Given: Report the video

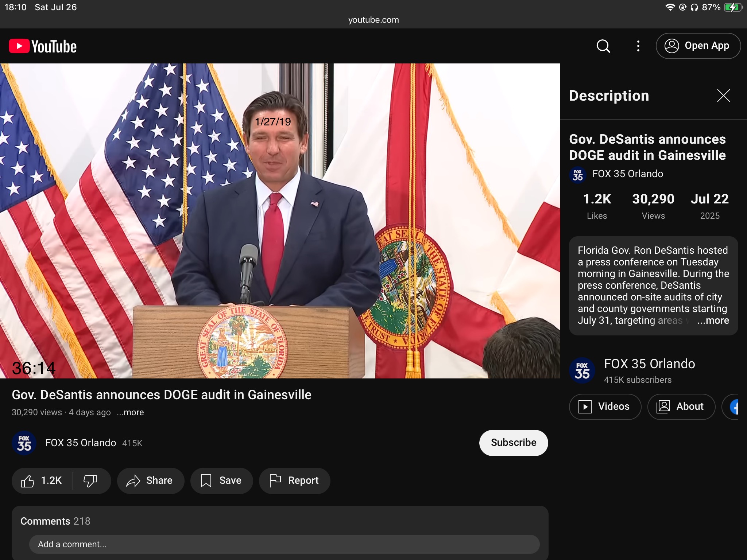Looking at the screenshot, I should click(x=294, y=481).
